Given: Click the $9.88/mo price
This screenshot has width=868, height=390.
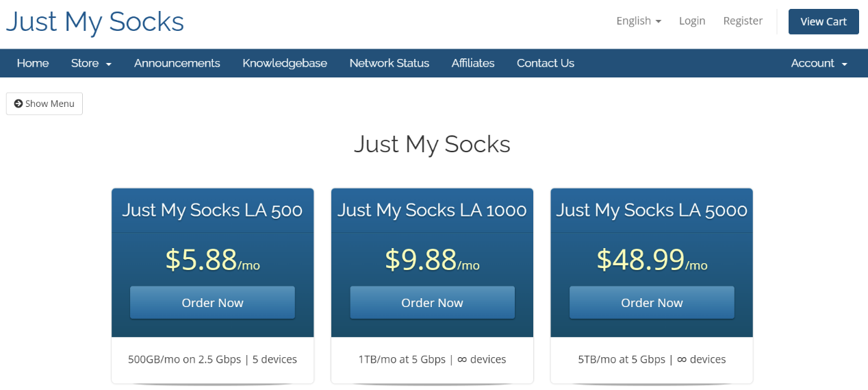Looking at the screenshot, I should click(x=432, y=260).
